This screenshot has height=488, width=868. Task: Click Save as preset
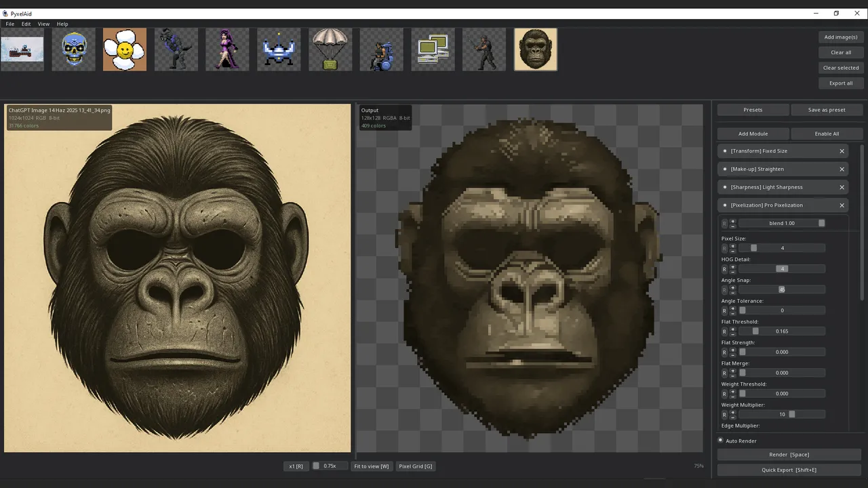pos(827,110)
